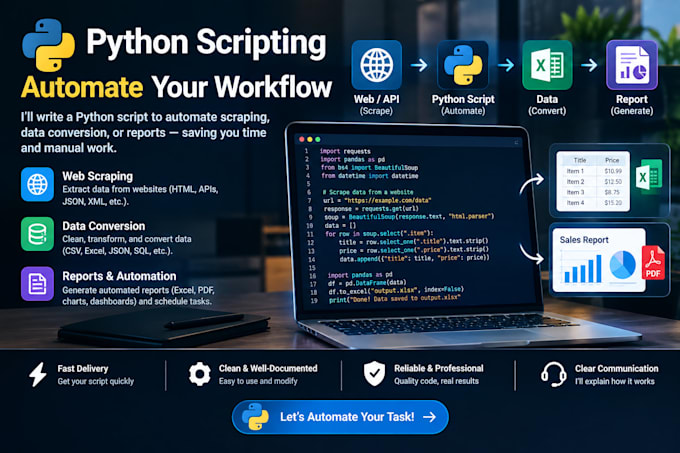Screen dimensions: 680x453
Task: Click the Title/Price table thumbnail
Action: click(593, 181)
